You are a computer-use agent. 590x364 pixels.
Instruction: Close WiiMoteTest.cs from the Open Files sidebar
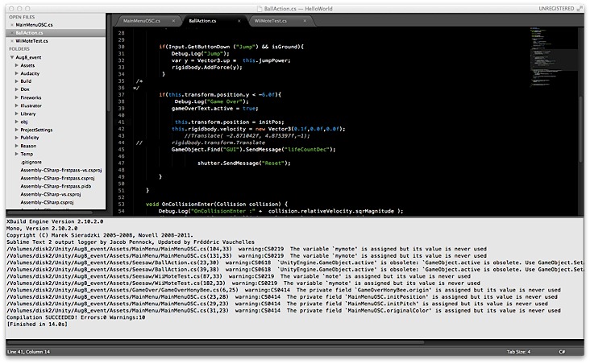pyautogui.click(x=11, y=39)
